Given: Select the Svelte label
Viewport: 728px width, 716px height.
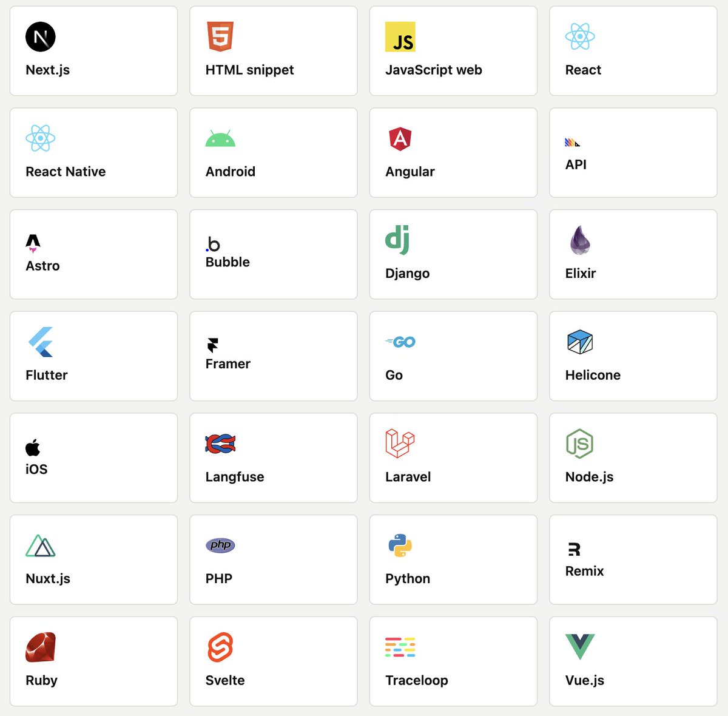Looking at the screenshot, I should click(x=225, y=680).
